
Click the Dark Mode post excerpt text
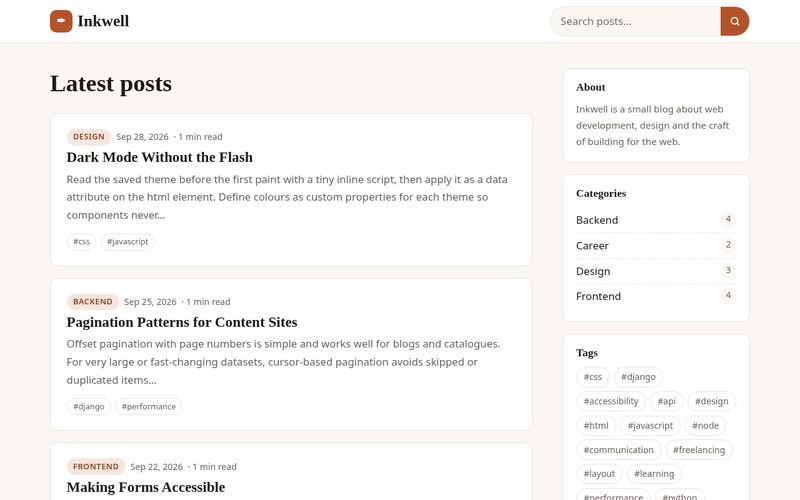click(287, 197)
